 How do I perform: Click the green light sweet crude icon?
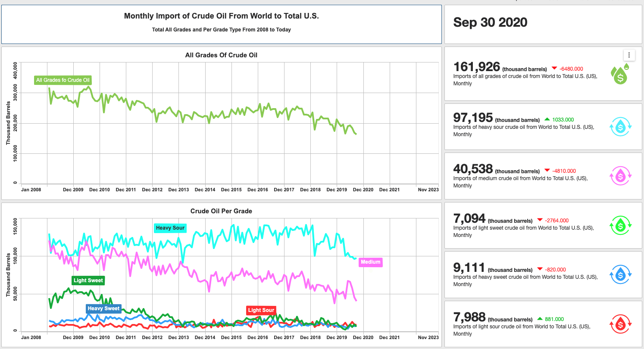tap(620, 225)
